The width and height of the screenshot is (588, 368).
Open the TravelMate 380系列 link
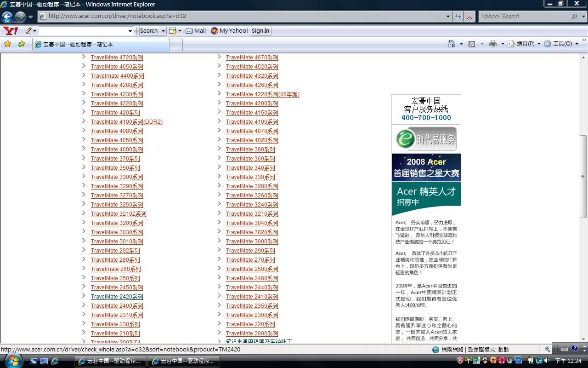pos(250,149)
